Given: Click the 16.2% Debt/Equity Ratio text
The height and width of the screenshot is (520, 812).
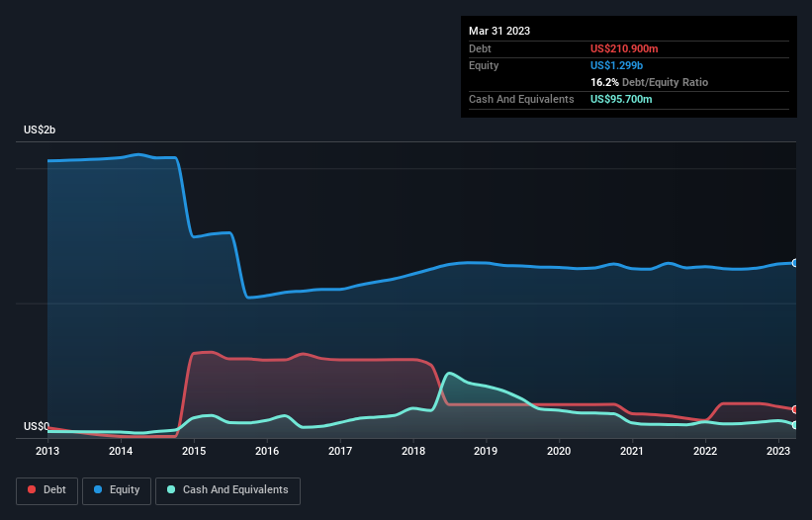Looking at the screenshot, I should coord(649,82).
